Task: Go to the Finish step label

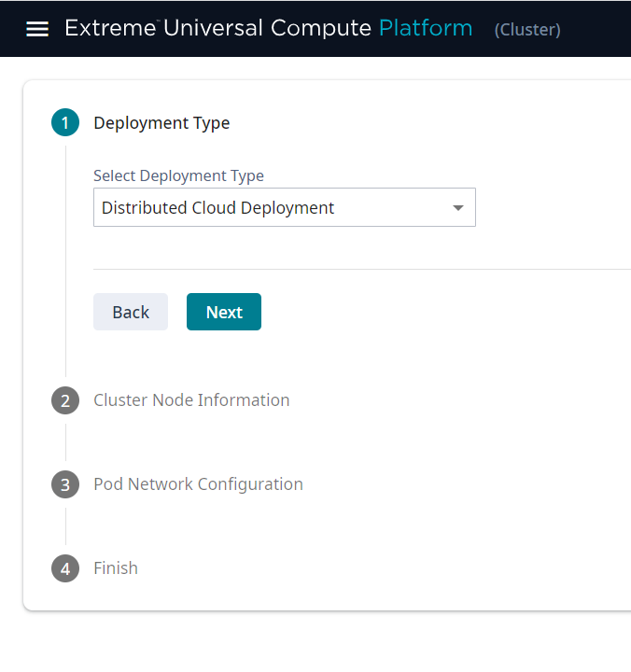Action: coord(116,567)
